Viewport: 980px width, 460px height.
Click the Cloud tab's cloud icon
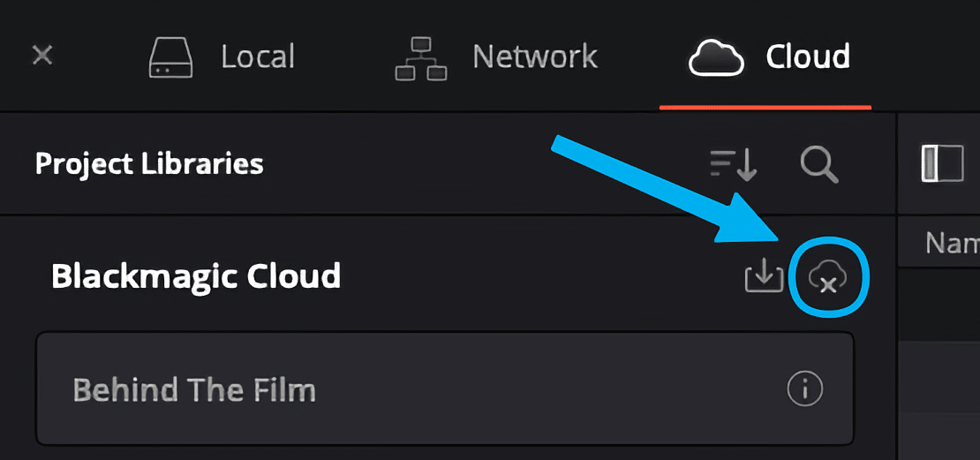point(717,58)
